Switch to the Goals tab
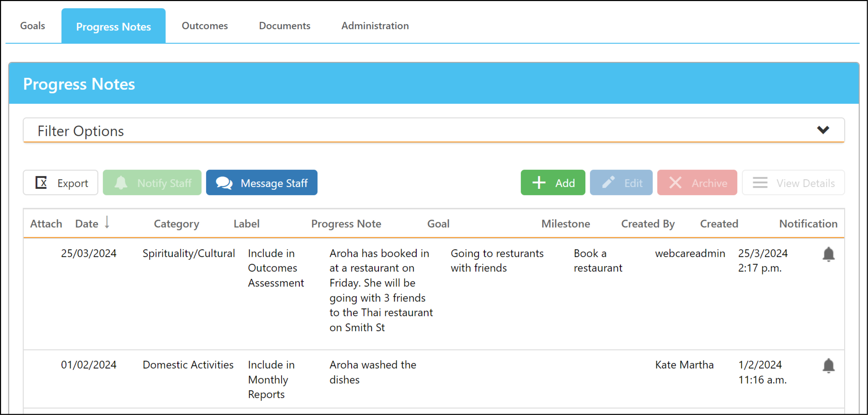This screenshot has width=868, height=415. pos(32,26)
